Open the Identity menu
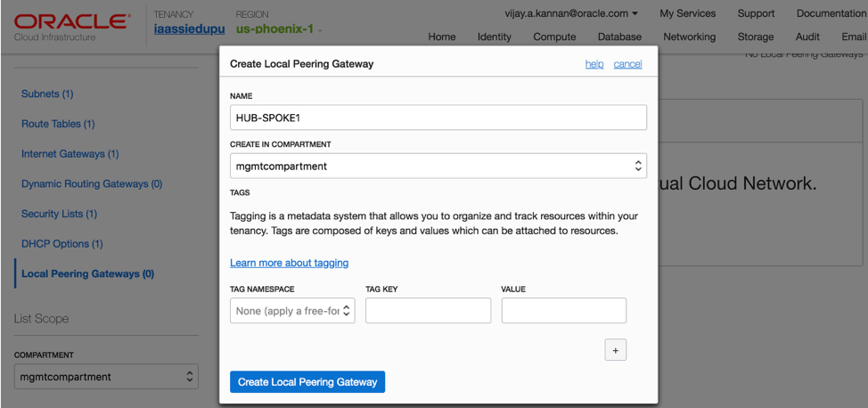The width and height of the screenshot is (868, 408). (494, 37)
